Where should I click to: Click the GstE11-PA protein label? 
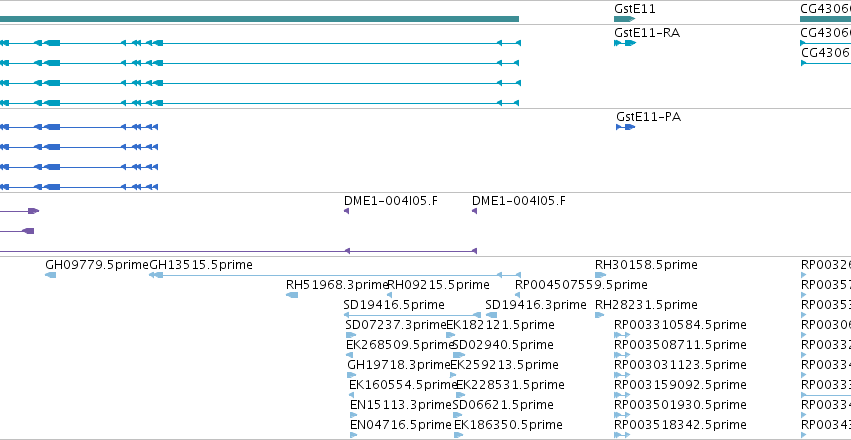(648, 117)
